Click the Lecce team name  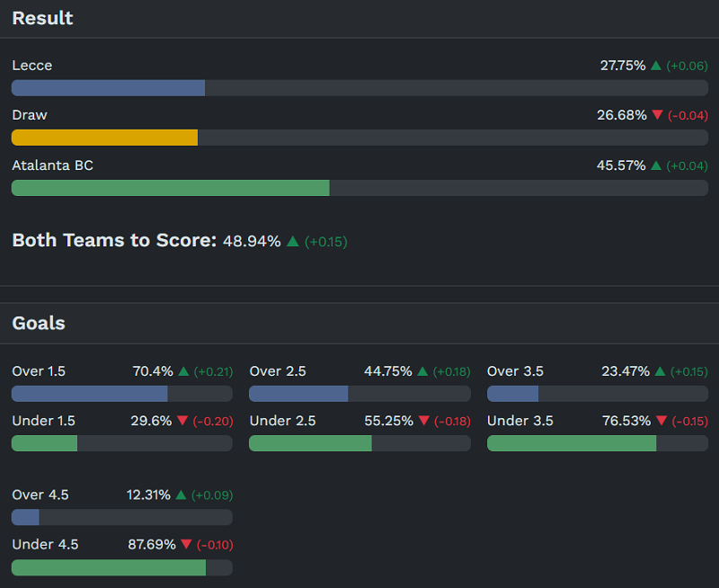click(32, 66)
